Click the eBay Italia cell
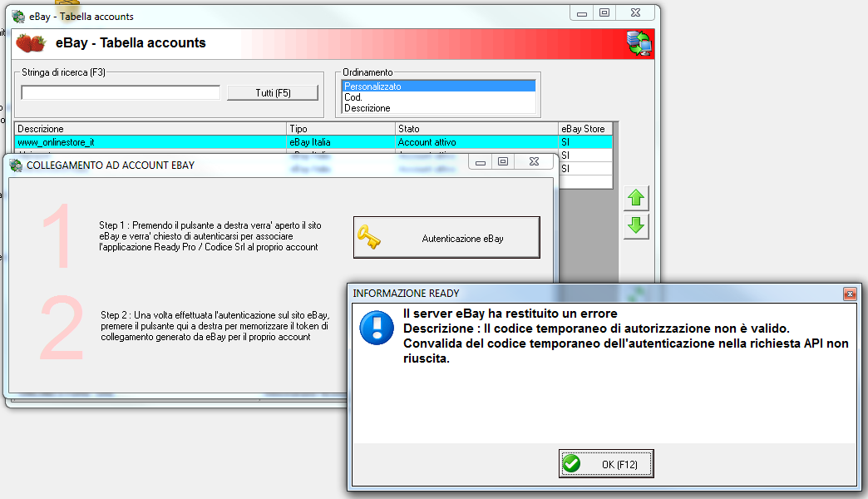Viewport: 868px width, 499px height. tap(340, 142)
